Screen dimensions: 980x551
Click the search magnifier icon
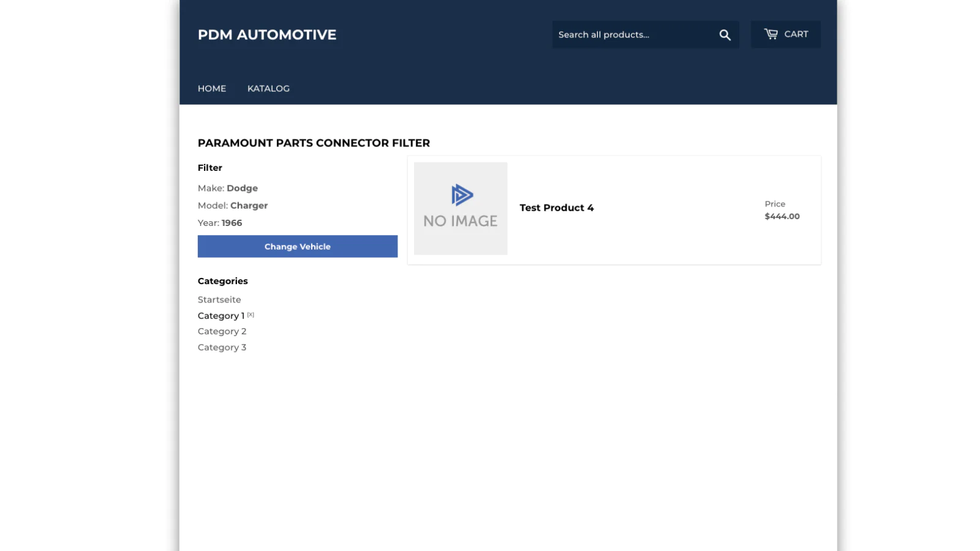(725, 35)
